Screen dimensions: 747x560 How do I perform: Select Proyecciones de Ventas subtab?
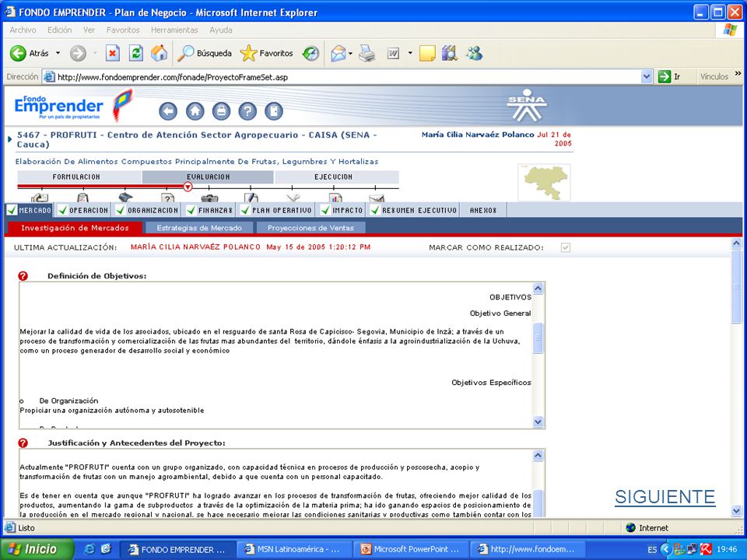point(310,228)
